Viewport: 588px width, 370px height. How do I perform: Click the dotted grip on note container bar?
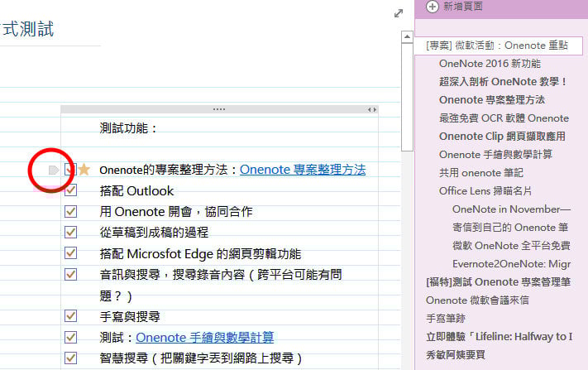(219, 109)
